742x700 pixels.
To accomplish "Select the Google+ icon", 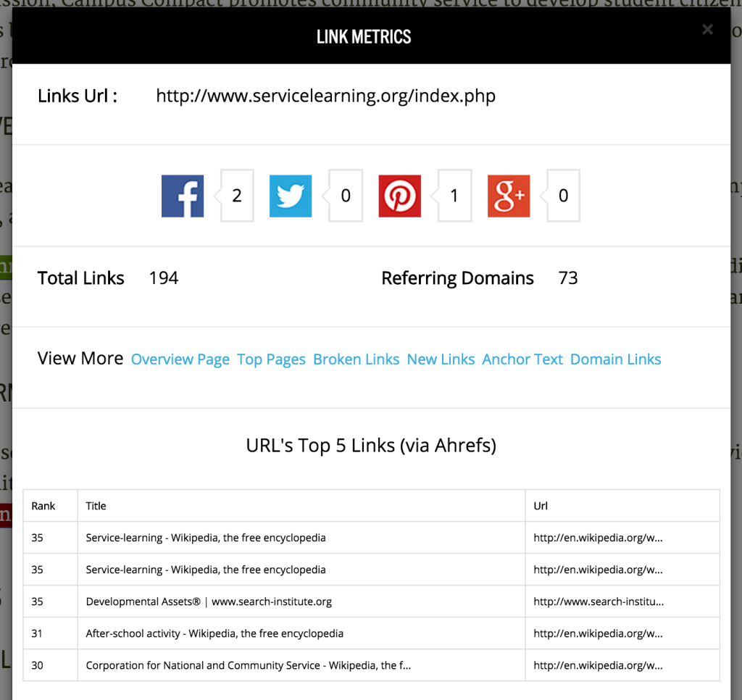I will 508,196.
